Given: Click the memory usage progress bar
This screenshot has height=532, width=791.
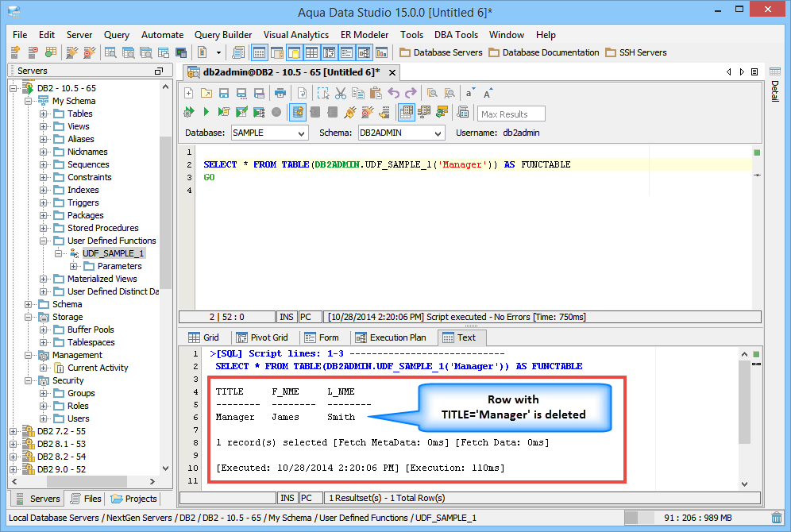Looking at the screenshot, I should pyautogui.click(x=692, y=518).
